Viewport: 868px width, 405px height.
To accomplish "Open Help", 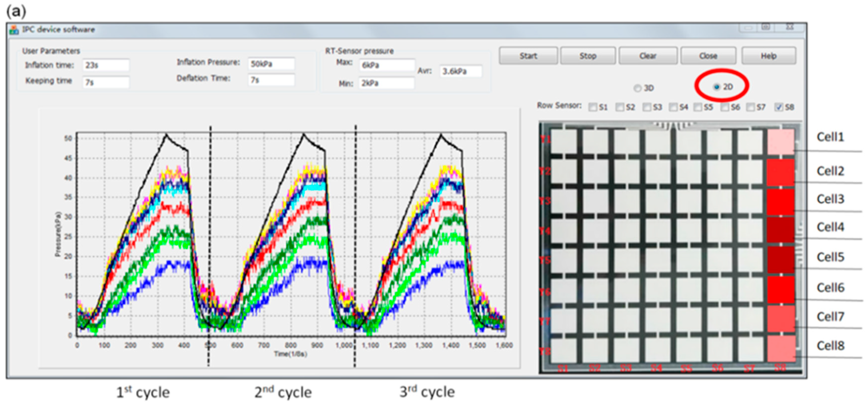I will click(x=768, y=56).
